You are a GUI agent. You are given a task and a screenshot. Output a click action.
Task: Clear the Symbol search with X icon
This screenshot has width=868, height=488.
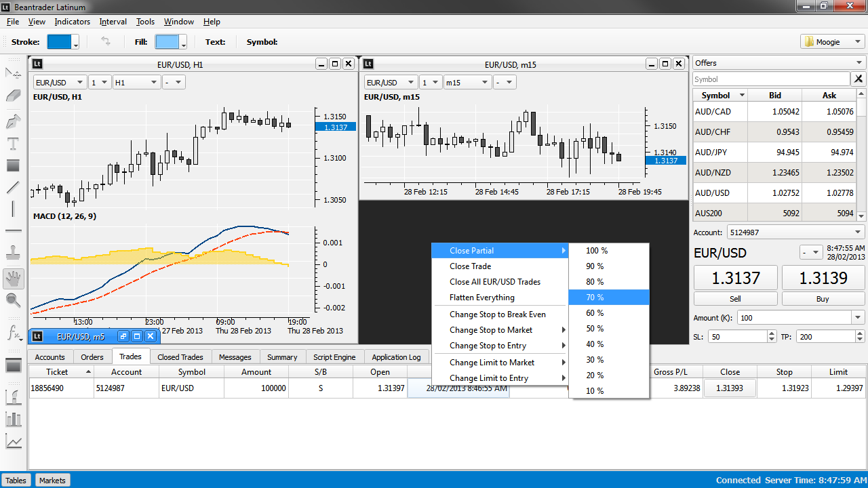[x=859, y=79]
